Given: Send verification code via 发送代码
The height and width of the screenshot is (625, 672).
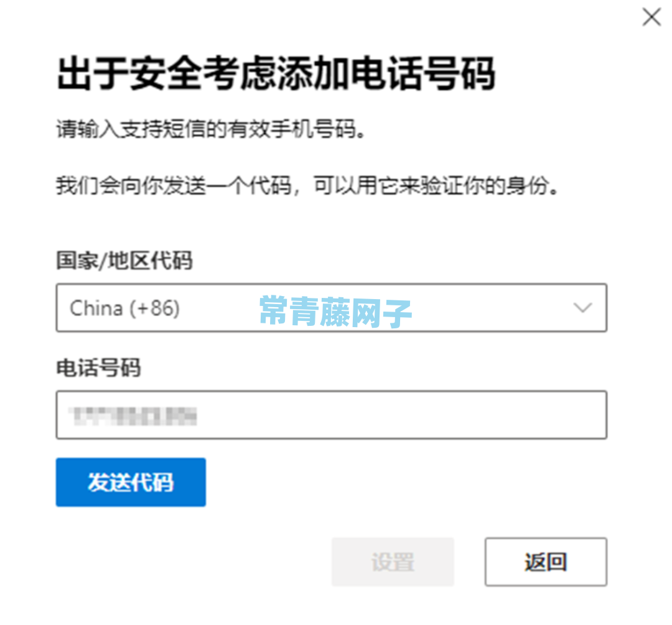Looking at the screenshot, I should click(131, 483).
